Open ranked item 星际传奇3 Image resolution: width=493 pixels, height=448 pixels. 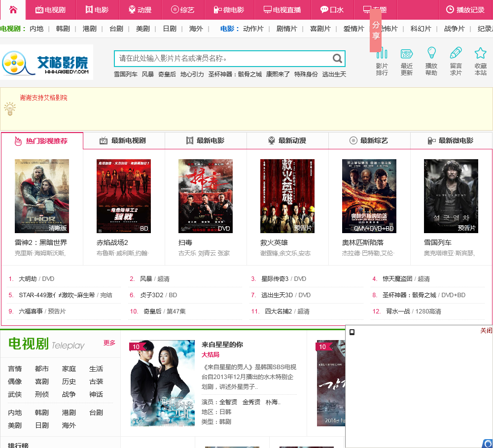pyautogui.click(x=275, y=279)
